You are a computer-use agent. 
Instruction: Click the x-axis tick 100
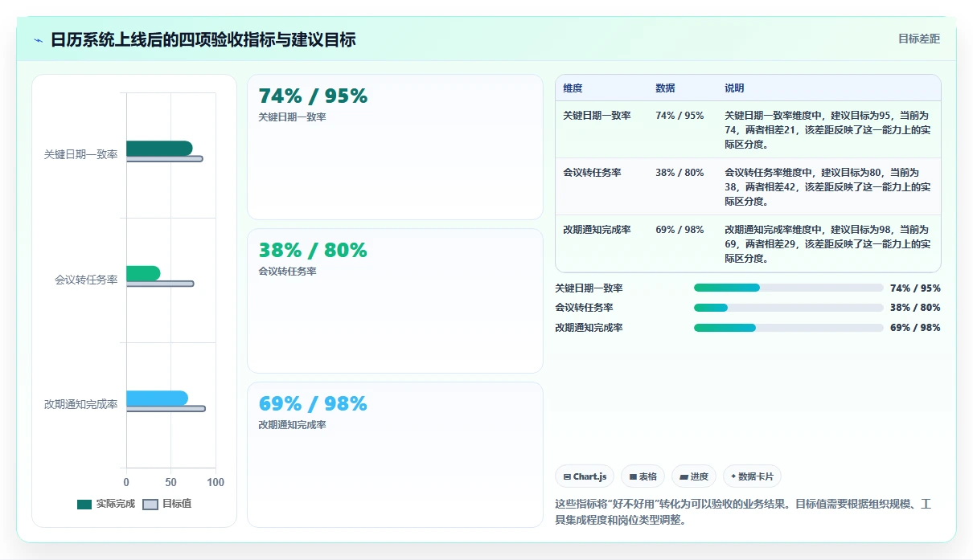click(x=216, y=482)
